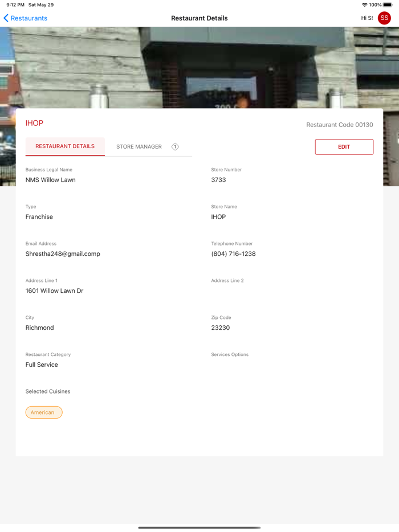Click the IHOP store name value
399x532 pixels.
click(218, 217)
